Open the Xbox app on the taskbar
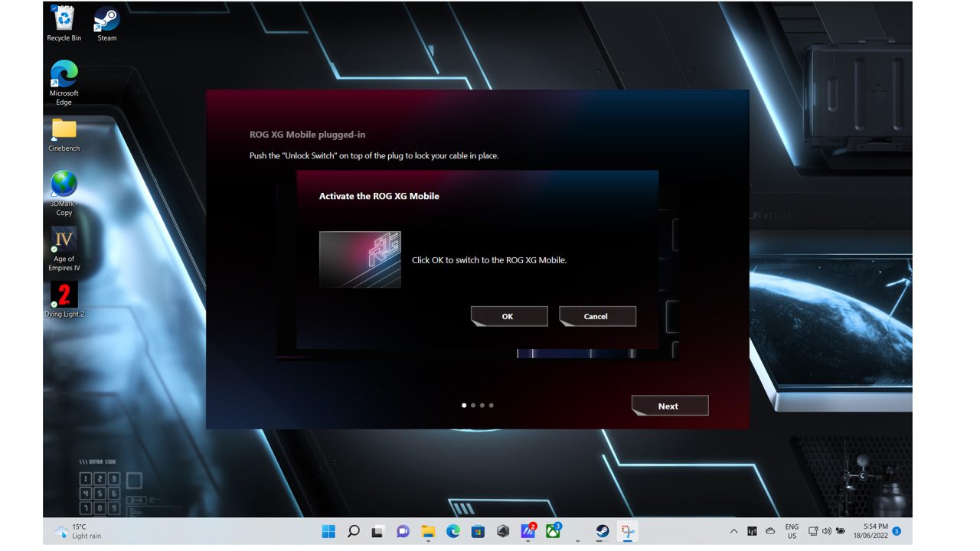The width and height of the screenshot is (980, 551). tap(553, 531)
